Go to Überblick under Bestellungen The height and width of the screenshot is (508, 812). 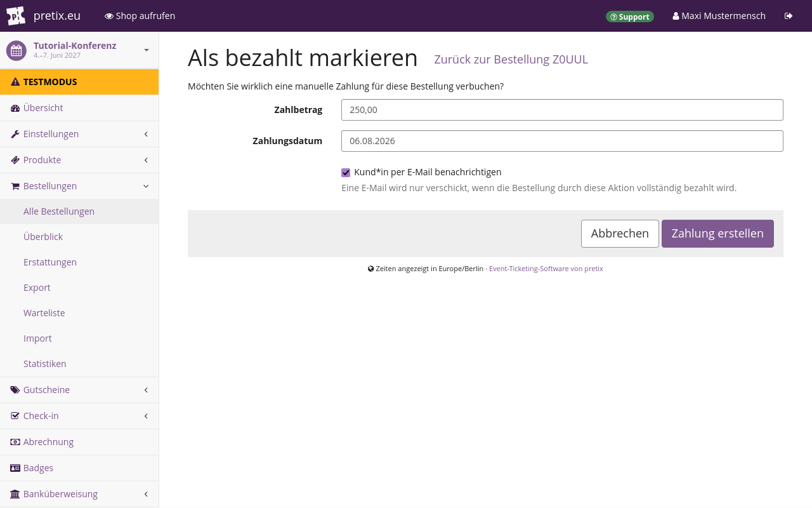79,237
